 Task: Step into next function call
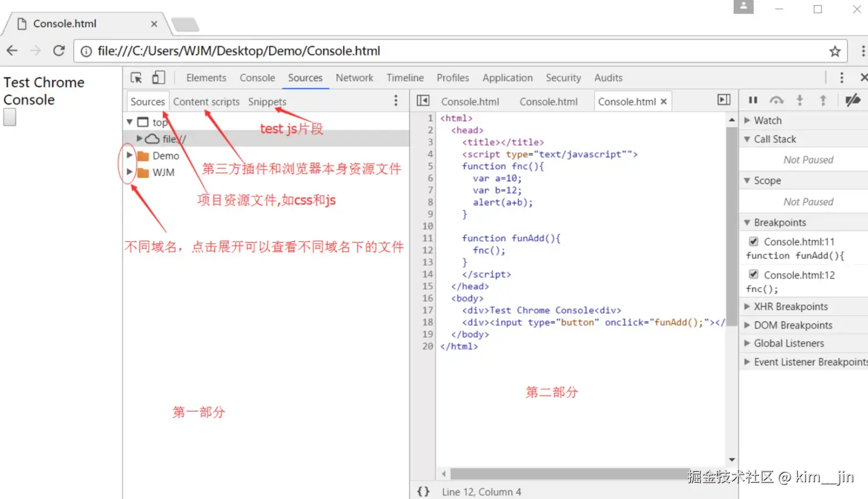[800, 100]
